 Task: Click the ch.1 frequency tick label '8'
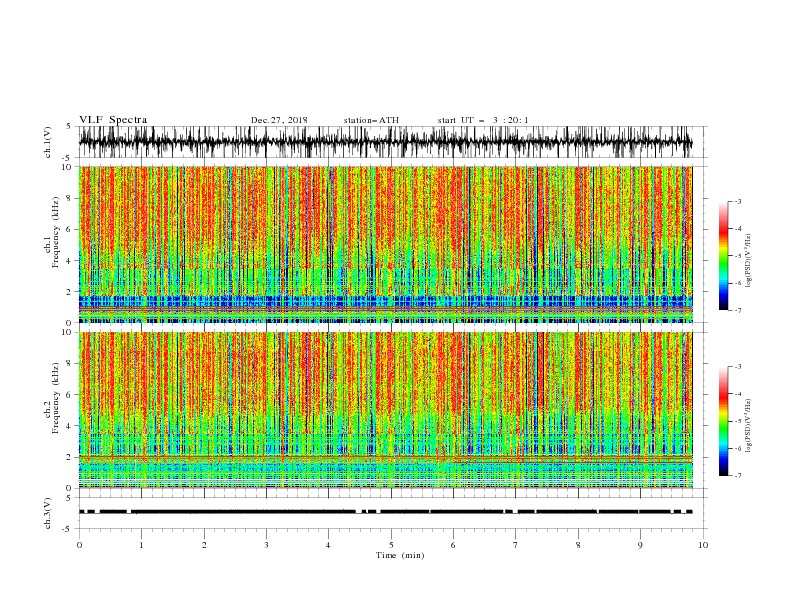coord(70,198)
